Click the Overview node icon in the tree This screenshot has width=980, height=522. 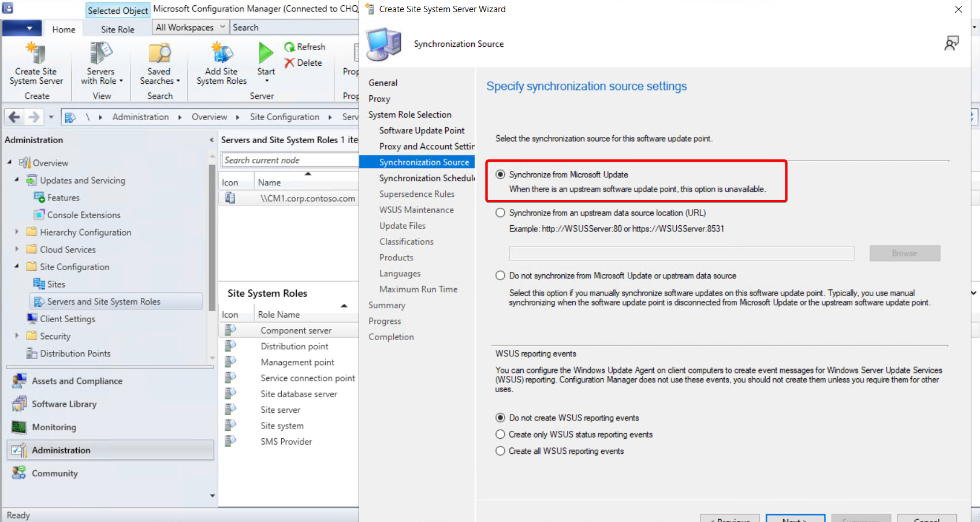click(x=24, y=163)
